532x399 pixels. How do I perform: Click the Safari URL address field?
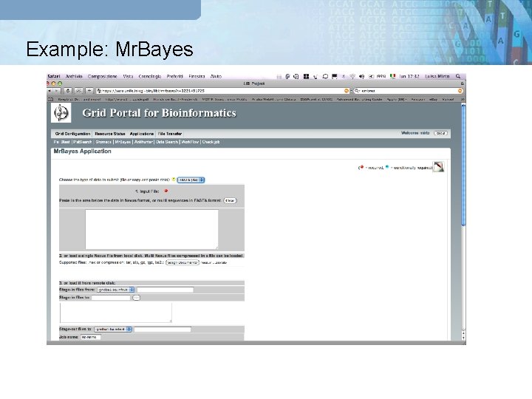tap(223, 91)
